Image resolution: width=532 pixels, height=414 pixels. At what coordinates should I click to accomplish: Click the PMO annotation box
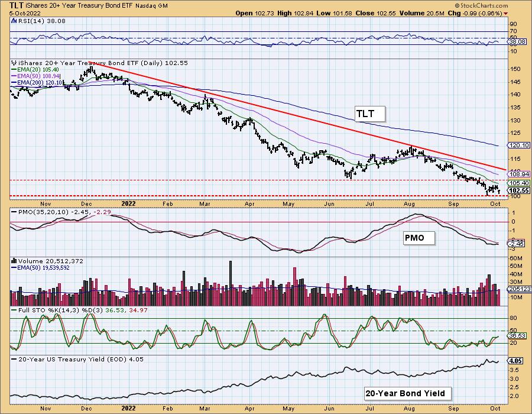point(419,238)
